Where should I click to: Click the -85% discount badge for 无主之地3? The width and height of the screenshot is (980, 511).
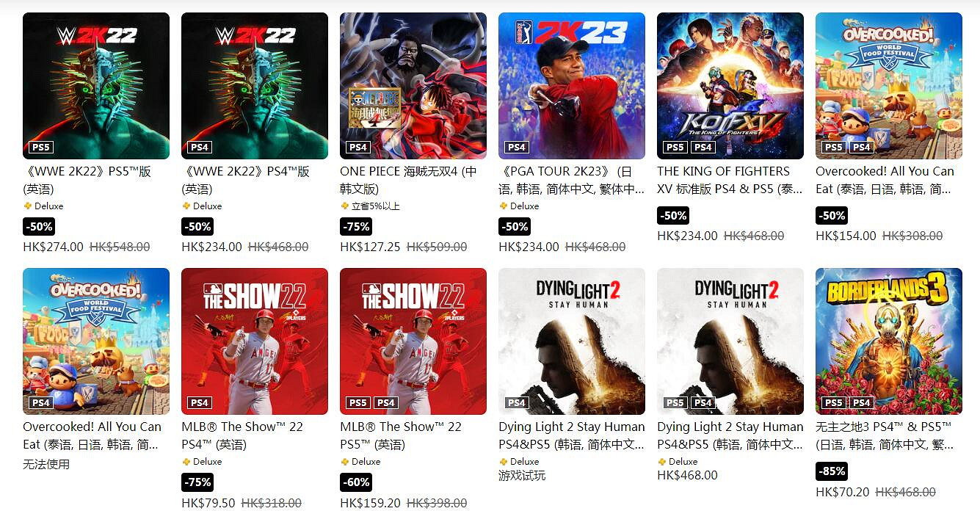click(832, 471)
